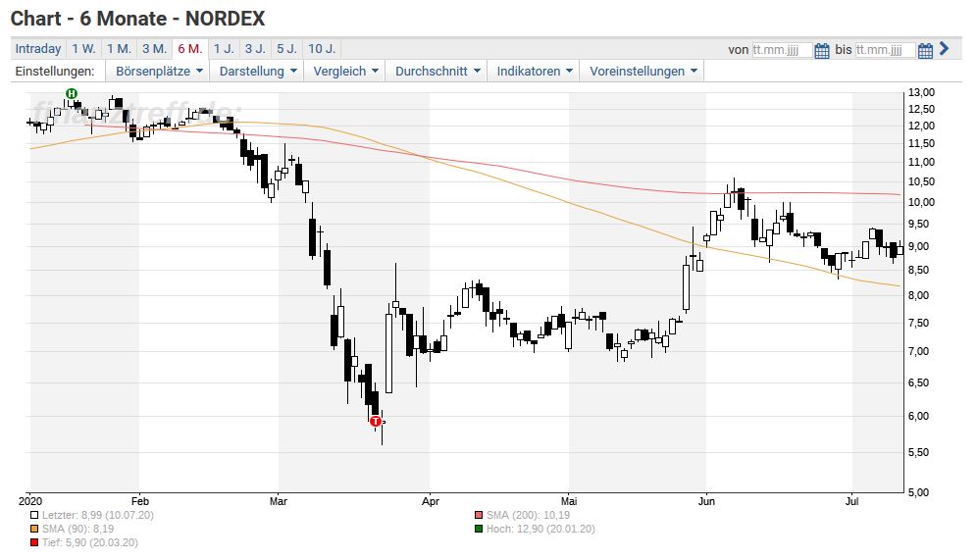977x560 pixels.
Task: Click legend text 'SMA (200): 10,19'
Action: coord(529,515)
